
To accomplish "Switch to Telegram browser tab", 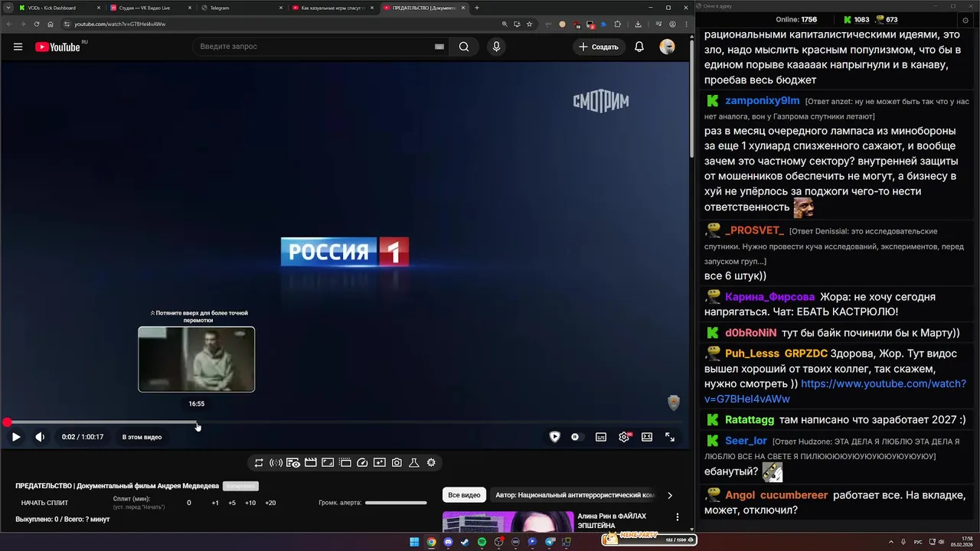I will [x=241, y=8].
